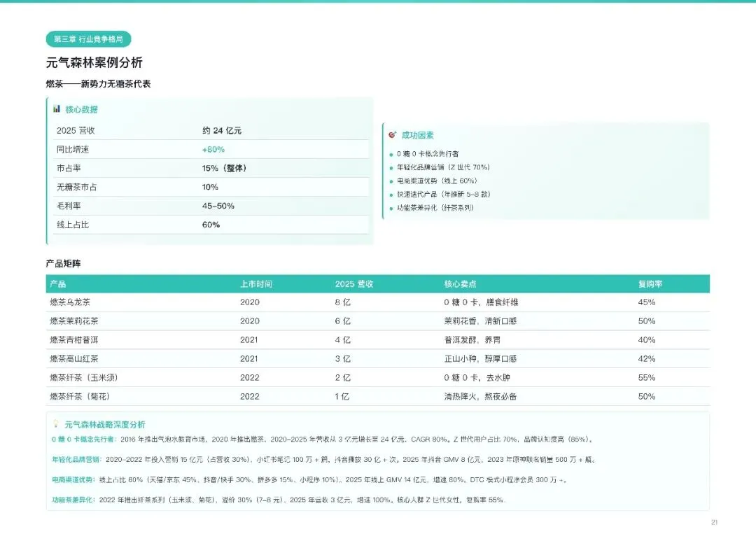Click the bullet 年轻化品牌营销（Z 世代 70%）
The width and height of the screenshot is (756, 534).
coord(444,167)
